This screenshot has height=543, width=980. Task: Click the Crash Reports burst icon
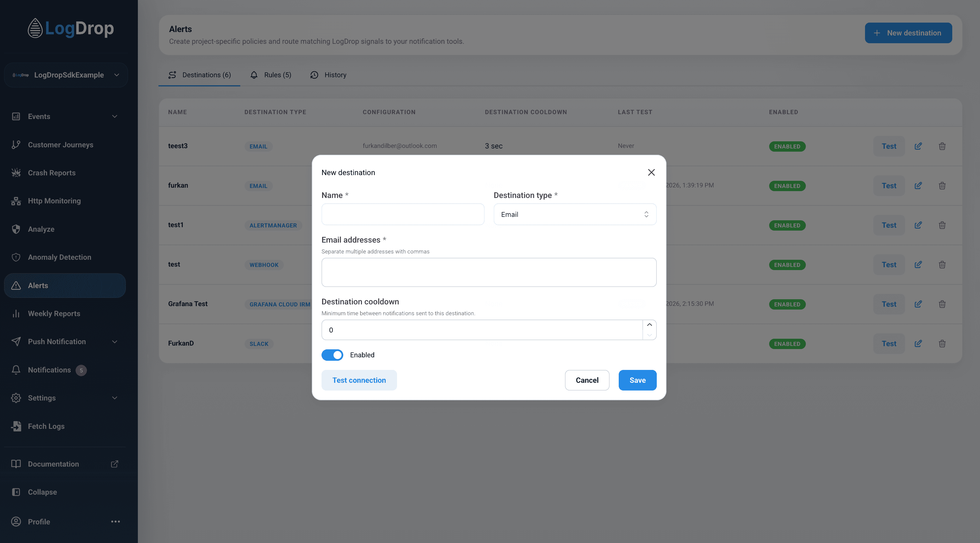[x=16, y=173]
